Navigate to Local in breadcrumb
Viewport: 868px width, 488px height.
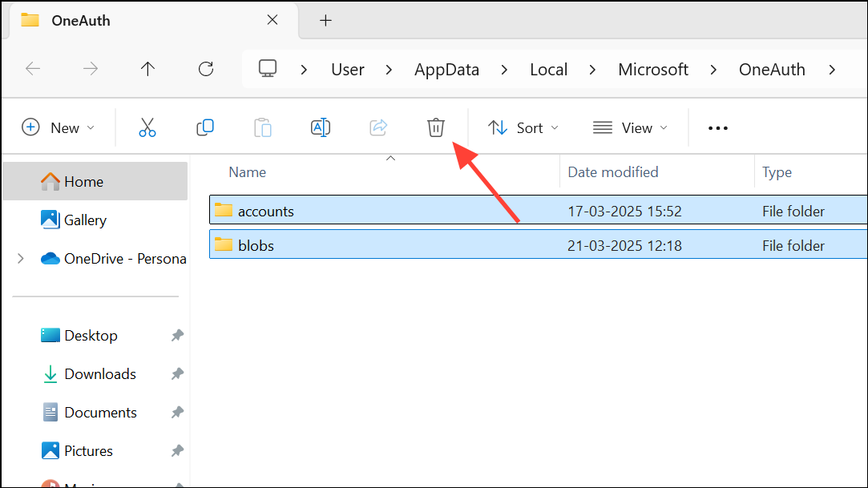[548, 70]
